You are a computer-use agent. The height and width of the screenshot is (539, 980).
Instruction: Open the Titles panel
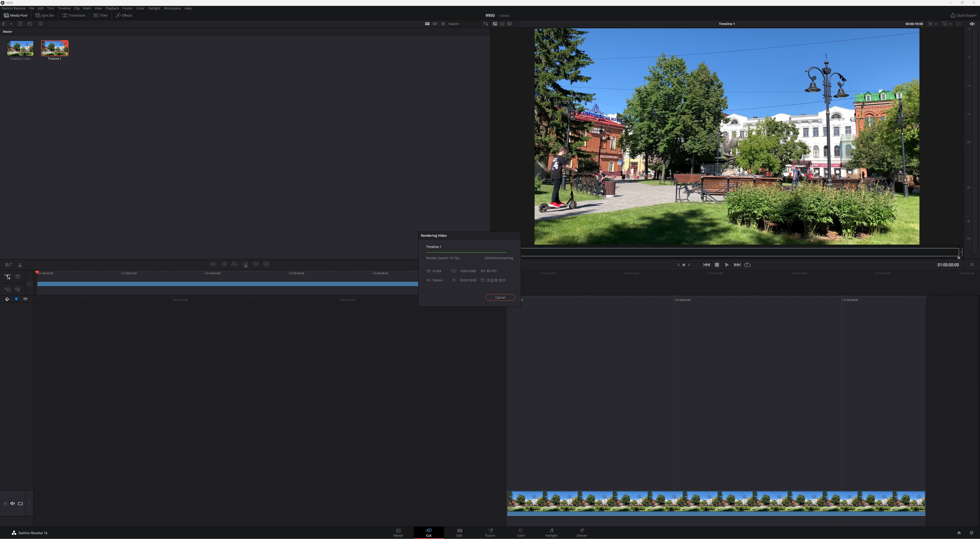(100, 16)
